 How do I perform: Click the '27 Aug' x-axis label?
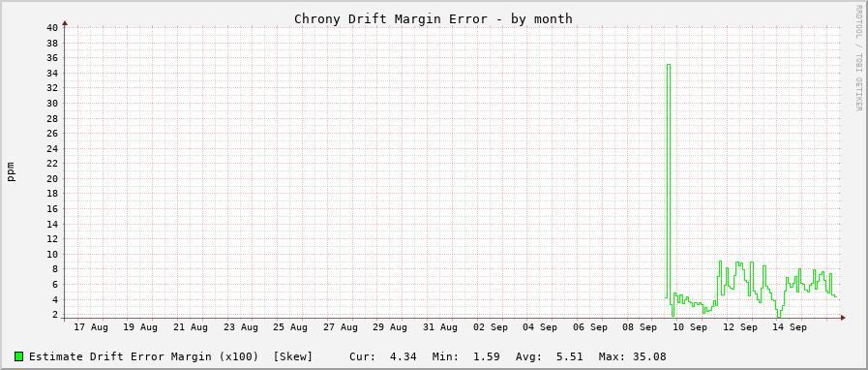coord(341,327)
